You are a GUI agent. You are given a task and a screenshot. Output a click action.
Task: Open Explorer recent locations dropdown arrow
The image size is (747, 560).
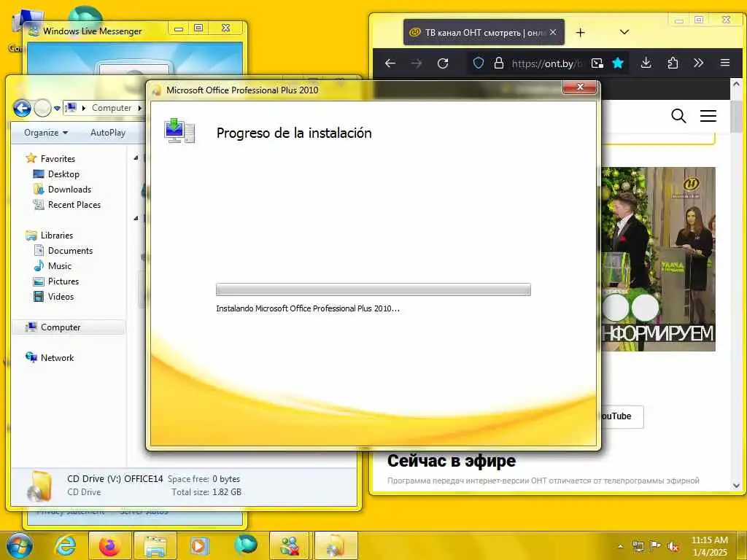(x=57, y=109)
